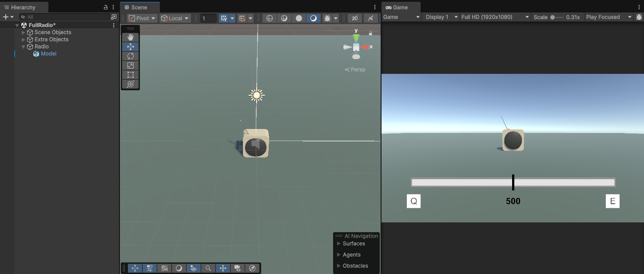The height and width of the screenshot is (274, 644).
Task: Select the Move tool in the Tools overlay
Action: click(130, 46)
